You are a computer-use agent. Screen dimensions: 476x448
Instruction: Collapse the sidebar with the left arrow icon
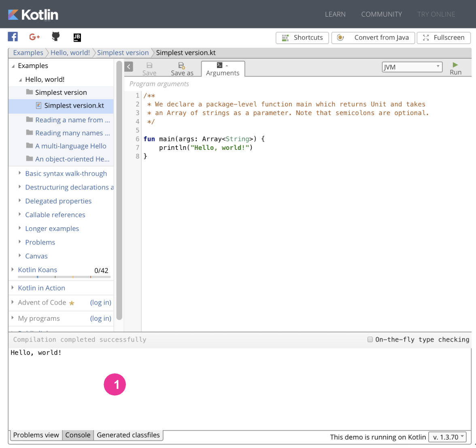(129, 67)
